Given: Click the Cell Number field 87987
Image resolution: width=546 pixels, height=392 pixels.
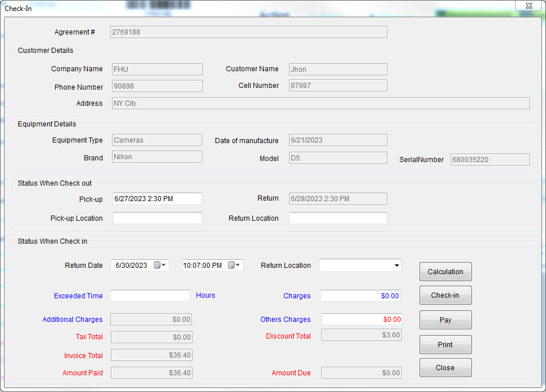Looking at the screenshot, I should click(338, 86).
